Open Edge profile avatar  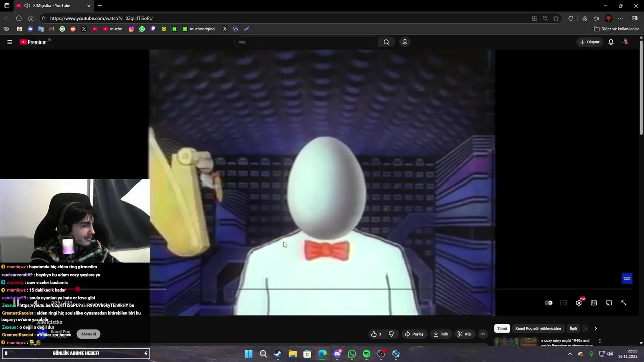pos(608,18)
